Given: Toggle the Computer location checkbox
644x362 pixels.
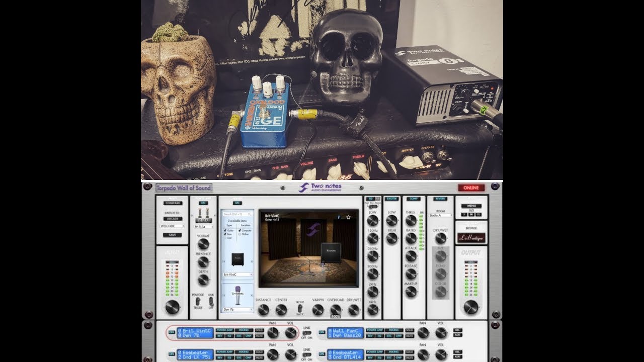Looking at the screenshot, I should click(x=239, y=230).
